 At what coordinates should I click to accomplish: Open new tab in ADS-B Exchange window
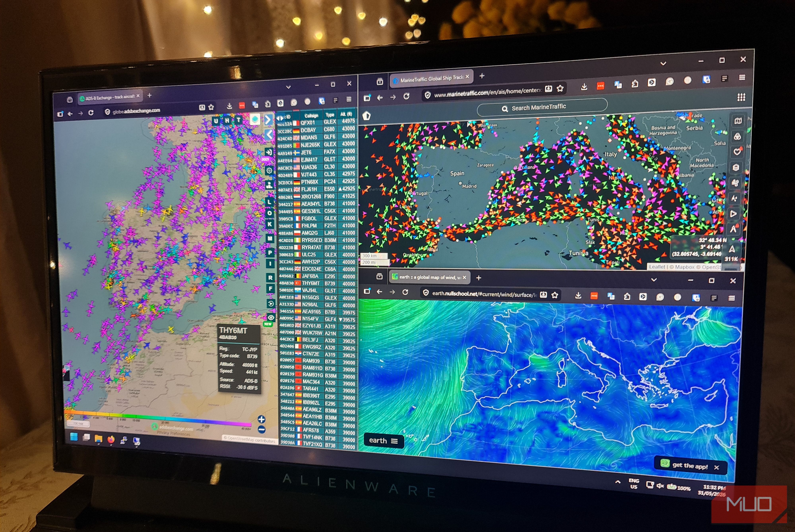click(149, 95)
